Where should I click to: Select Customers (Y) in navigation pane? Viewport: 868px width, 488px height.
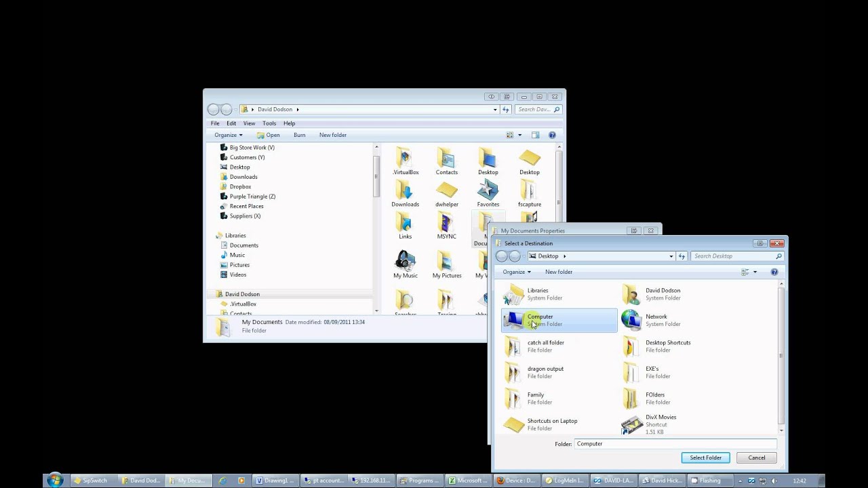click(x=247, y=157)
